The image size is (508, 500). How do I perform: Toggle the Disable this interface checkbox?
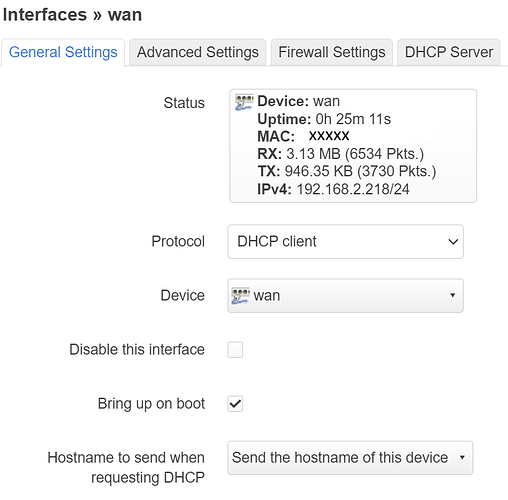pos(235,350)
